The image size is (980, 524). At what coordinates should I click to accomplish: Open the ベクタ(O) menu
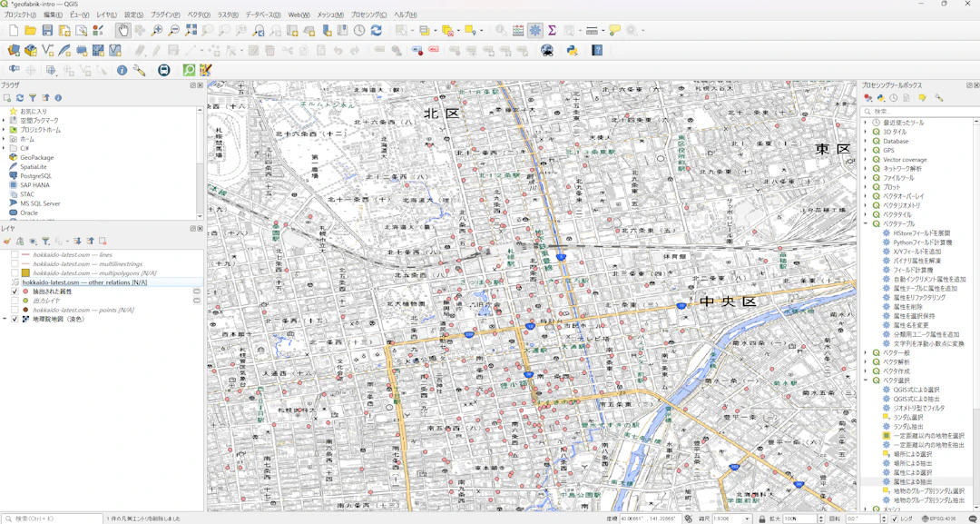coord(200,15)
